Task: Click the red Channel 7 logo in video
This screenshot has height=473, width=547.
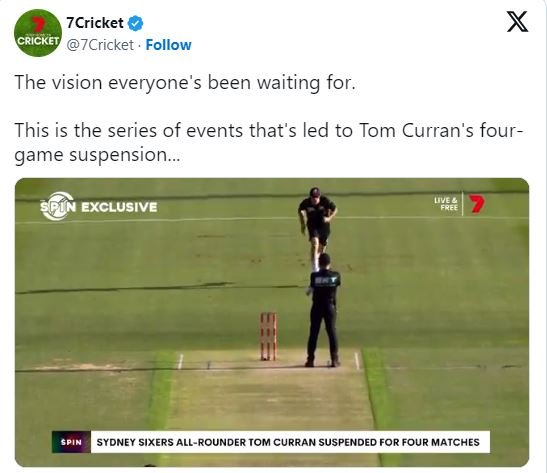Action: pyautogui.click(x=477, y=204)
